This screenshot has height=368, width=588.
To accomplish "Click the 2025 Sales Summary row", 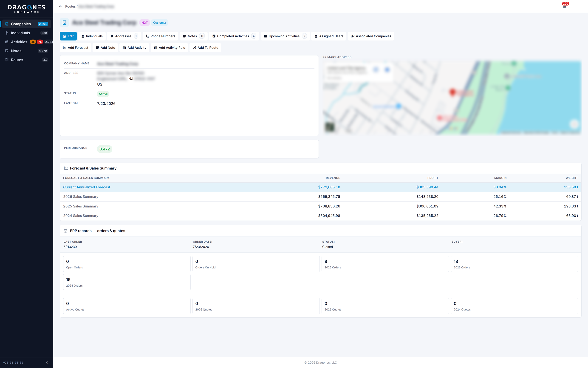I will pos(320,206).
